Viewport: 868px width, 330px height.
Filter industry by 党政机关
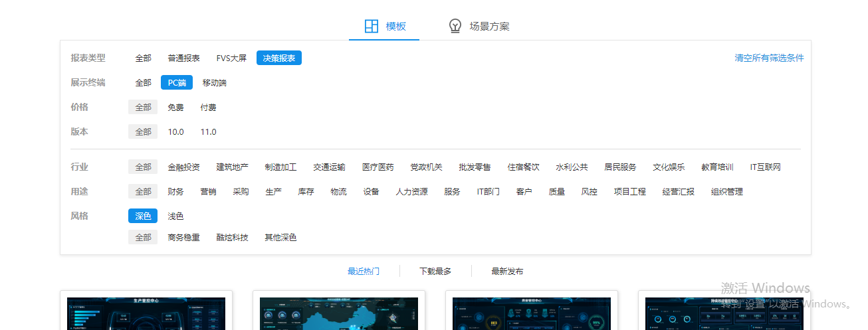click(426, 167)
